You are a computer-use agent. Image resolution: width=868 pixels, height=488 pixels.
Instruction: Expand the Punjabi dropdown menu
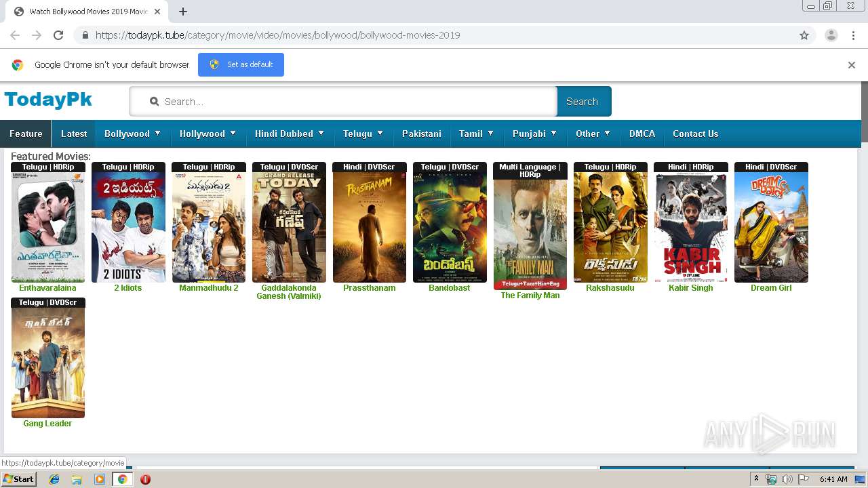pyautogui.click(x=536, y=134)
